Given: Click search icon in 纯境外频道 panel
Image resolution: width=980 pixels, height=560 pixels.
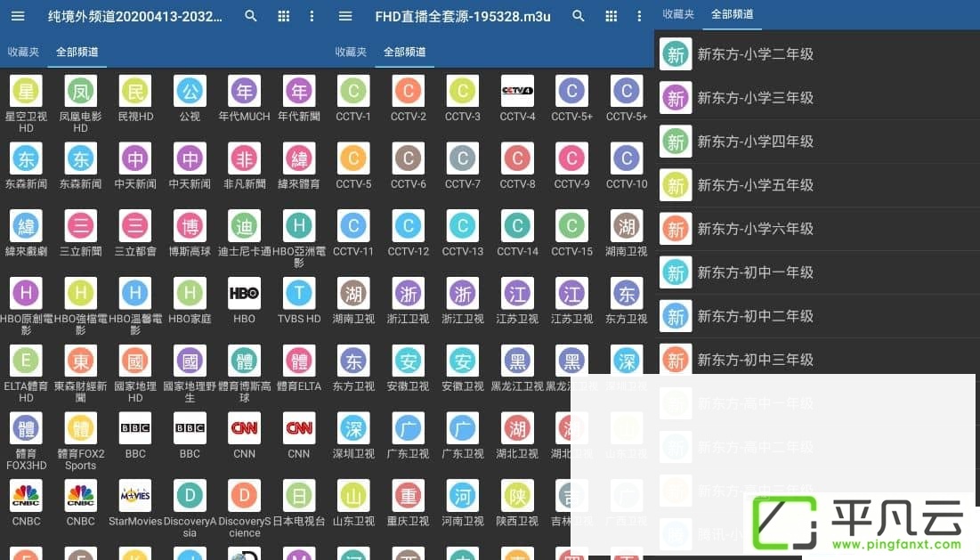Looking at the screenshot, I should (x=251, y=16).
